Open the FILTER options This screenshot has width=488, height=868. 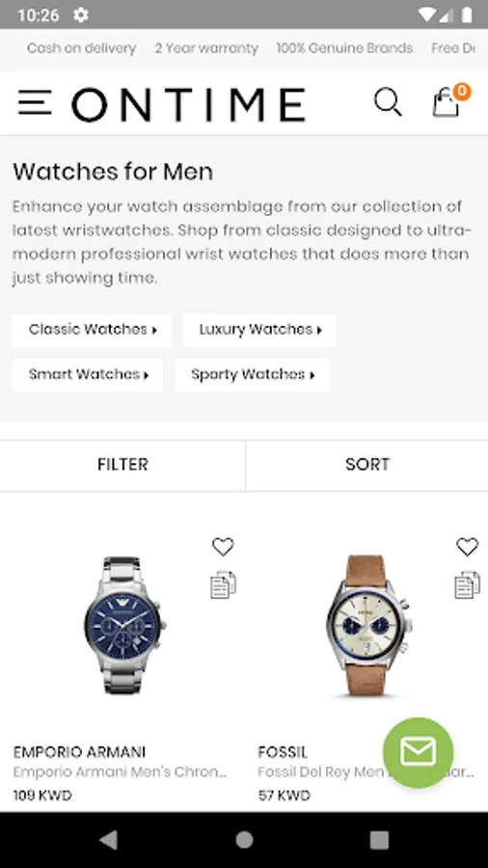pos(122,465)
